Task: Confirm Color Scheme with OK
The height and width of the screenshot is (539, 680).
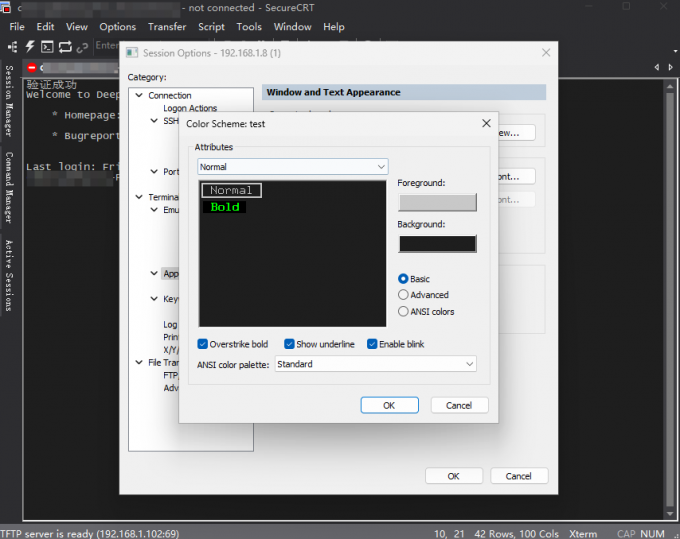Action: (x=389, y=405)
